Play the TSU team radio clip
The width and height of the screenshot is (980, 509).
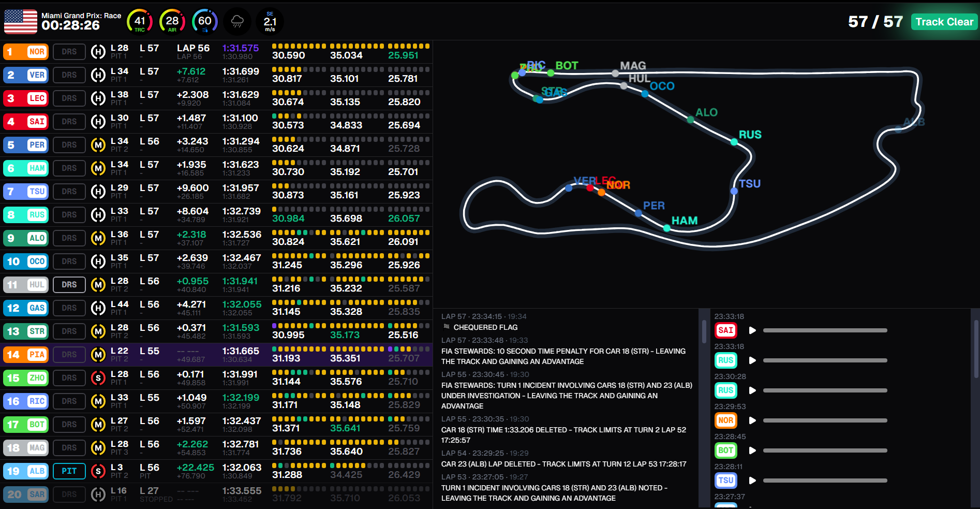click(752, 481)
